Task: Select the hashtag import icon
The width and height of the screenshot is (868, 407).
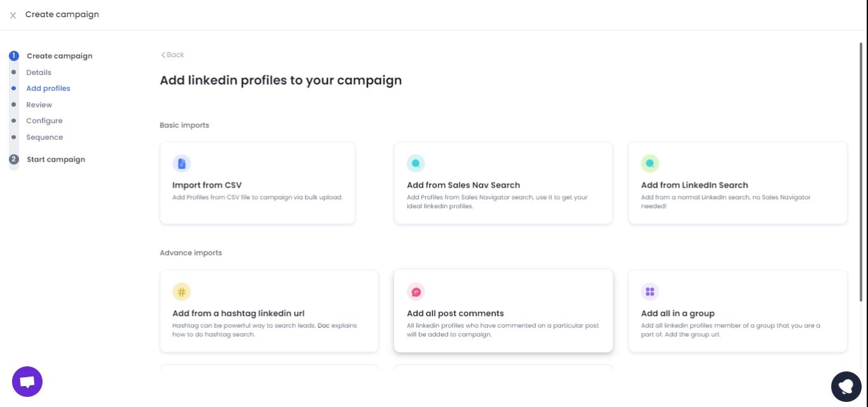Action: click(182, 291)
